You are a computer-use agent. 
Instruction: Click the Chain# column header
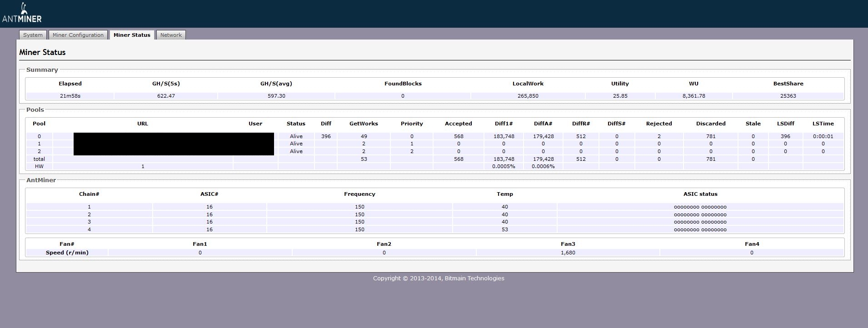[89, 194]
